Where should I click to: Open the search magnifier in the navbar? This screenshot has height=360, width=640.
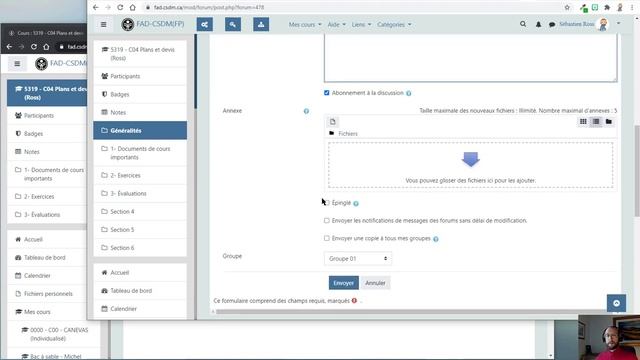point(523,24)
